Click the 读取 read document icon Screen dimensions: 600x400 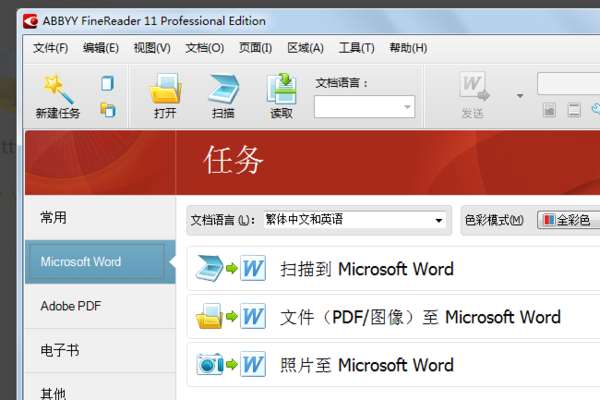pos(282,88)
